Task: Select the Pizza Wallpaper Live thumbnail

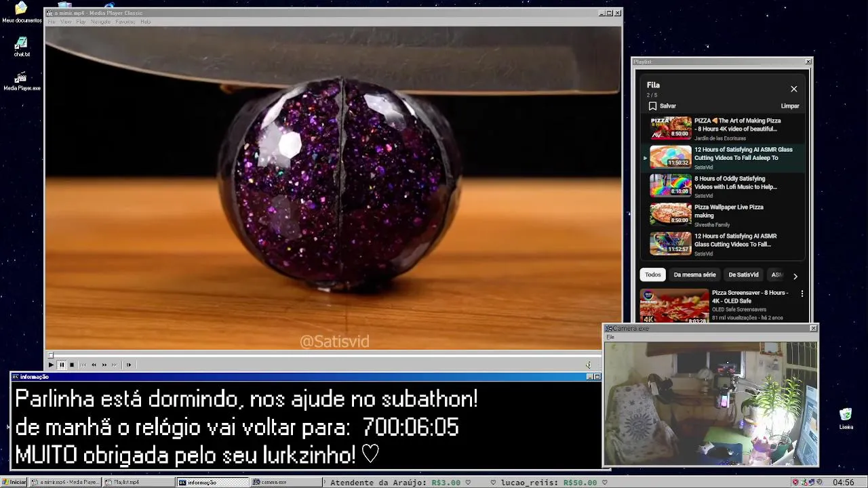Action: [671, 213]
